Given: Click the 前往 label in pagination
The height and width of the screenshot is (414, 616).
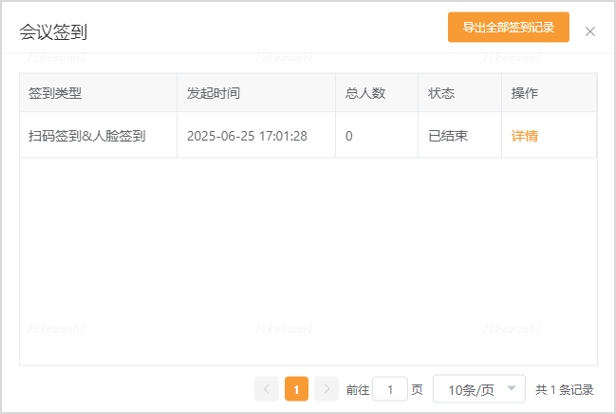Looking at the screenshot, I should 357,390.
